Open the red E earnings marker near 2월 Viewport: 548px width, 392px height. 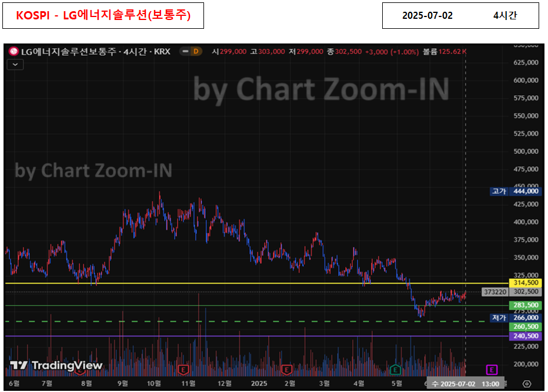pos(286,370)
